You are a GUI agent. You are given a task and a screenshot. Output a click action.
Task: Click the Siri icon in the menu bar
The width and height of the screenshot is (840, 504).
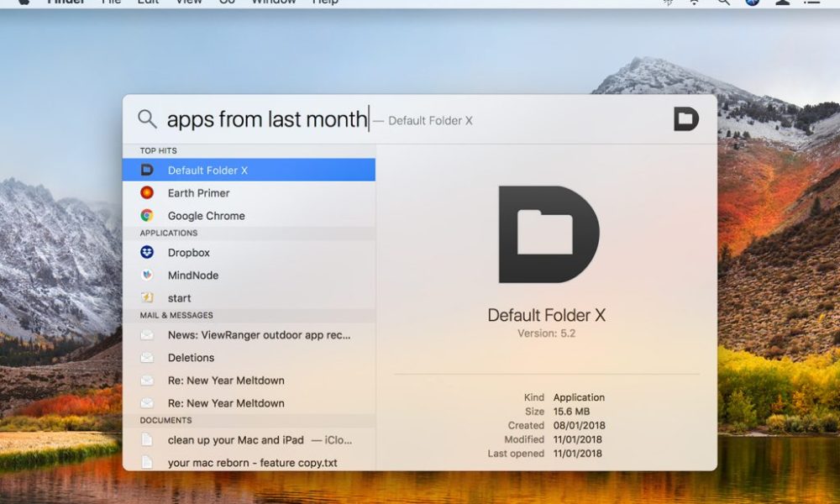752,3
